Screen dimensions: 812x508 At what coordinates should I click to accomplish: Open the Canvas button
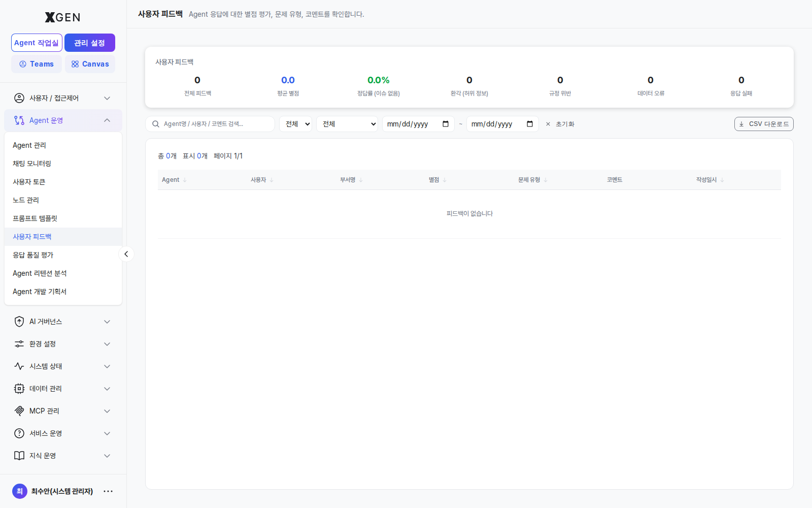point(90,64)
